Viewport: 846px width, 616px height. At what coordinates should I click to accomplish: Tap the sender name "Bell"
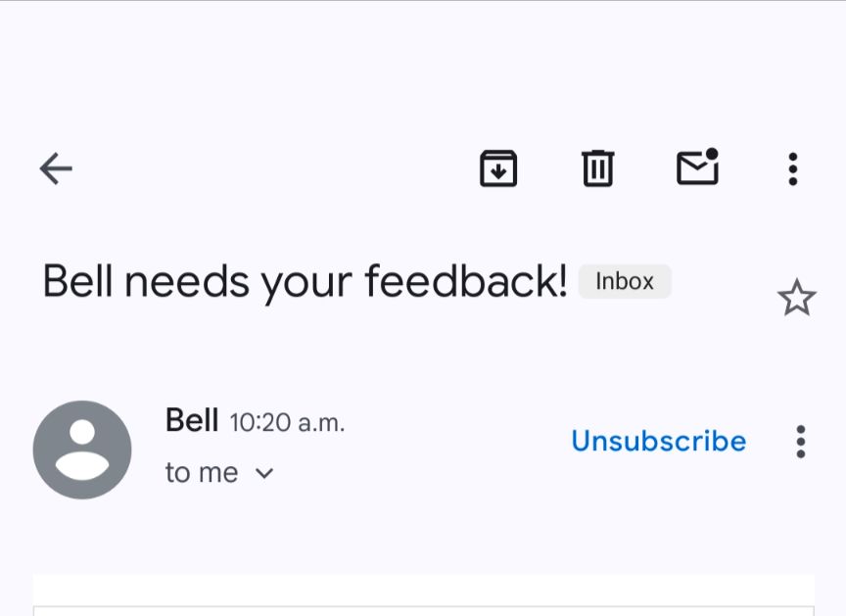(192, 421)
